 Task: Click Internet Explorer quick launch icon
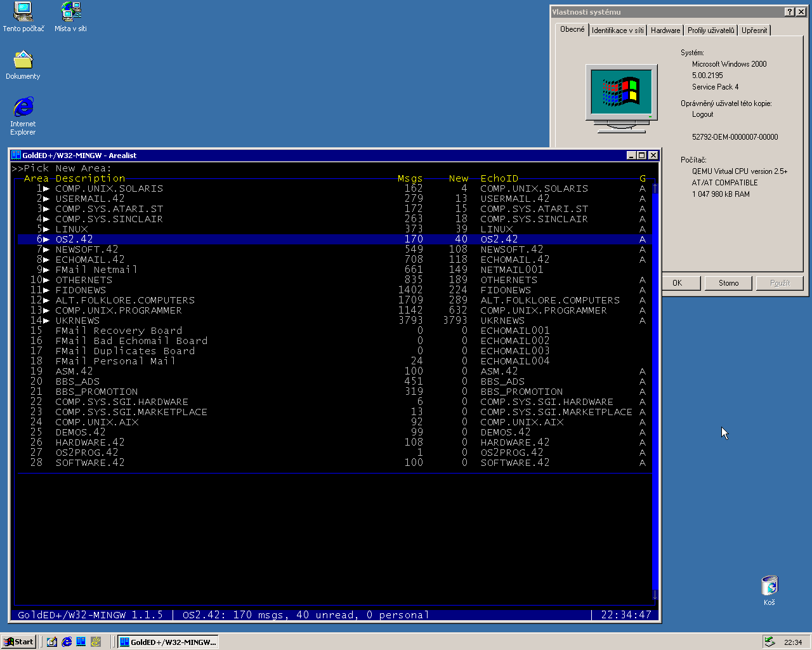click(x=67, y=642)
